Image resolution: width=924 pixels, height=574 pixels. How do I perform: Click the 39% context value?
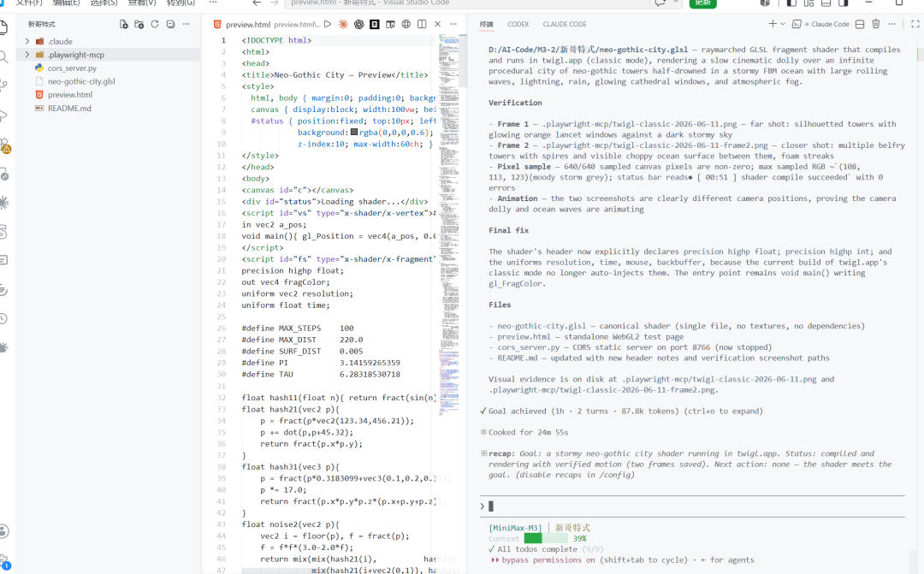[x=580, y=538]
